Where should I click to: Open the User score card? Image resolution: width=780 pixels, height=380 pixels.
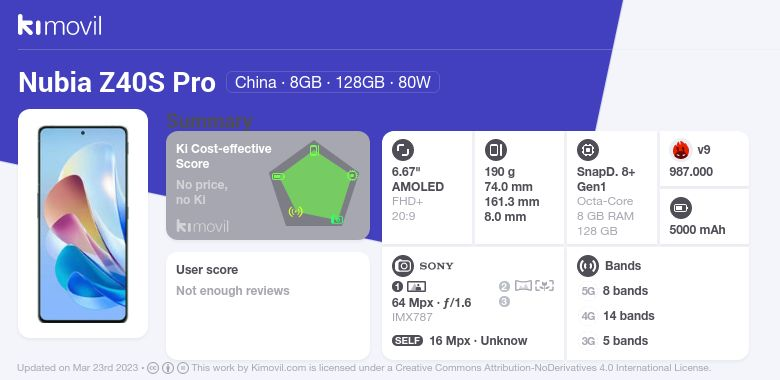pyautogui.click(x=268, y=305)
